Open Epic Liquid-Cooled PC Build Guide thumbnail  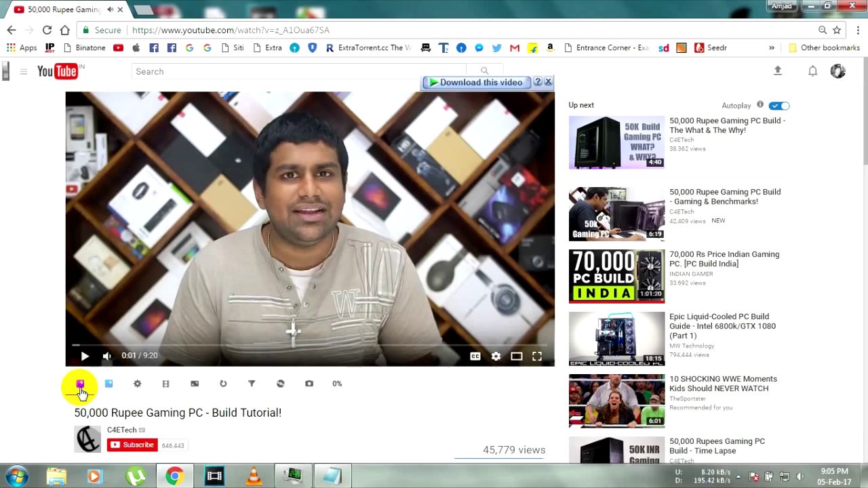[x=616, y=339]
